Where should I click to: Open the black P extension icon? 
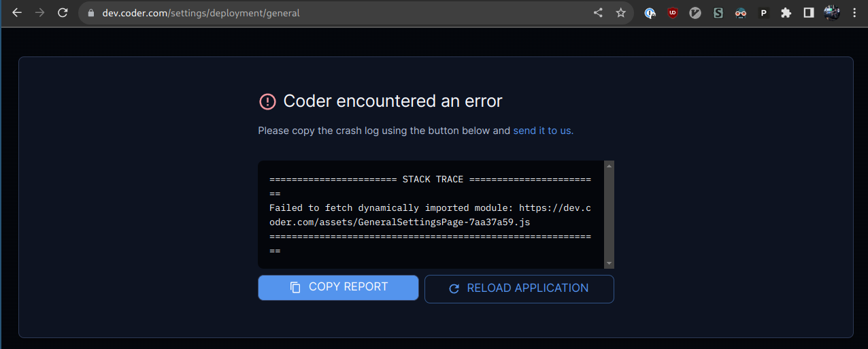pyautogui.click(x=763, y=12)
